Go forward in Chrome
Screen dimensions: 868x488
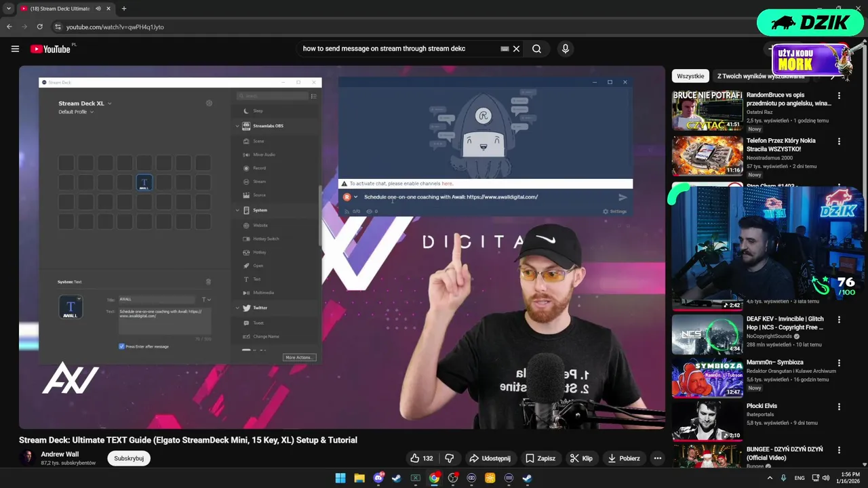coord(24,26)
